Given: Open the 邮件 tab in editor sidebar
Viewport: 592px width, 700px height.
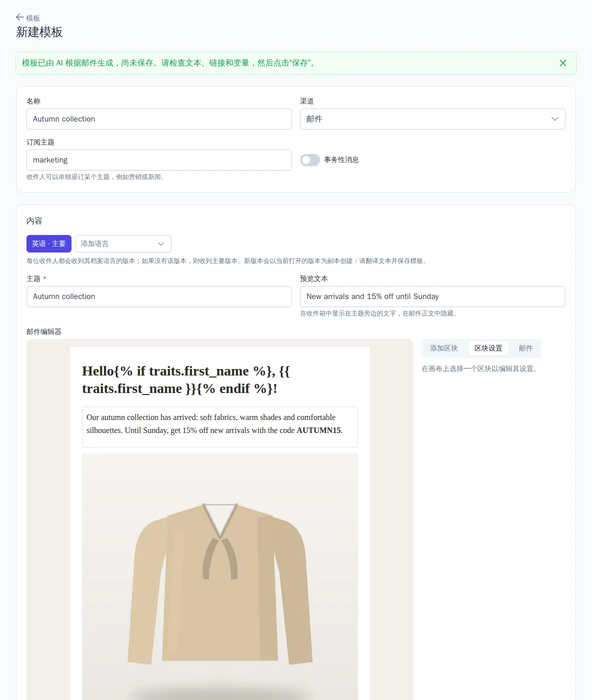Looking at the screenshot, I should tap(526, 348).
